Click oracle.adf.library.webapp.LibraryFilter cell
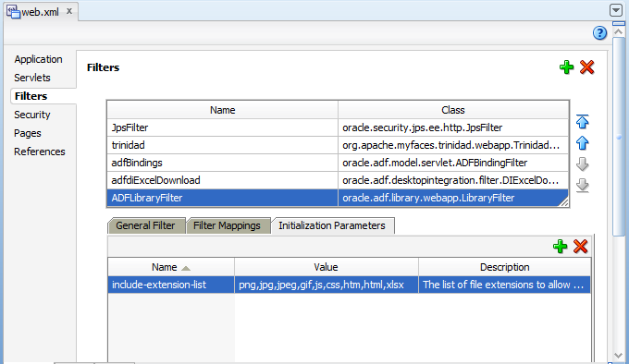The image size is (629, 364). (x=453, y=198)
